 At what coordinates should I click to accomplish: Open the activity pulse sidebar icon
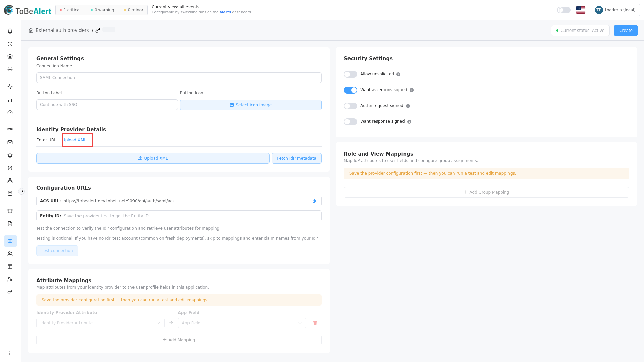coord(10,87)
